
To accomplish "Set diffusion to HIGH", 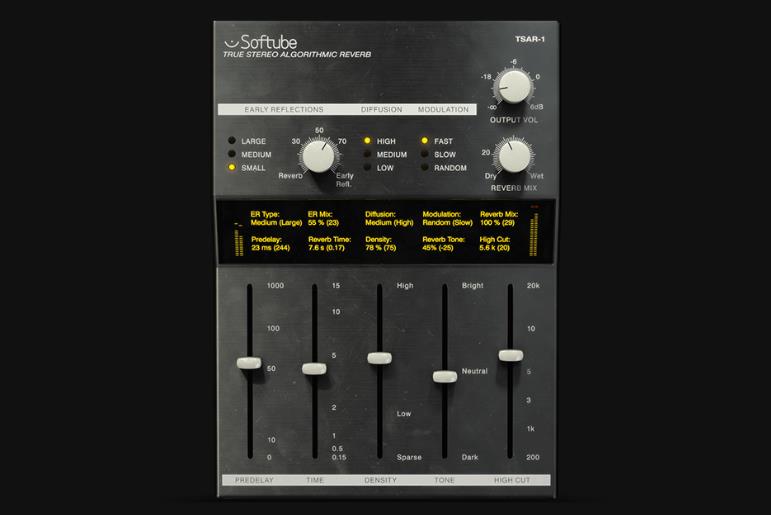I will click(367, 141).
